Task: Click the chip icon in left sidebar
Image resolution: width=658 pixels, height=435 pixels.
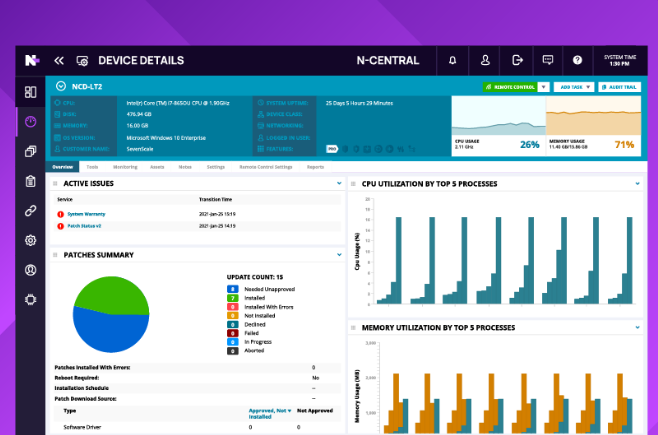Action: tap(31, 299)
